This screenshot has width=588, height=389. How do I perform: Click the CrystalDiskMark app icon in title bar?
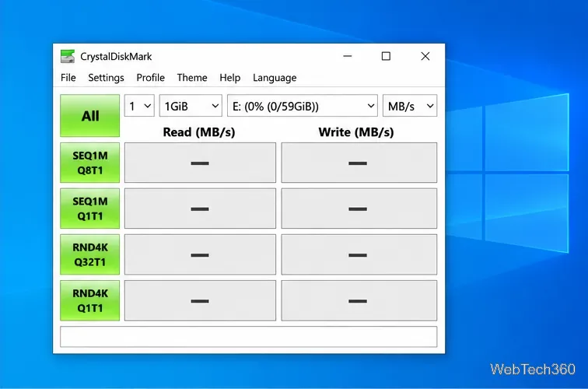click(x=68, y=56)
